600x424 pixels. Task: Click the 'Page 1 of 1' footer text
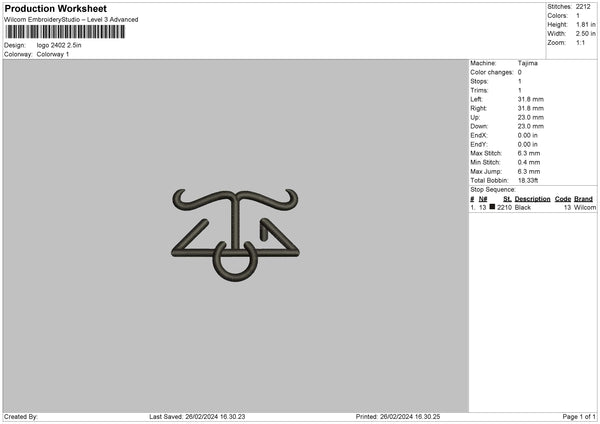(x=579, y=417)
